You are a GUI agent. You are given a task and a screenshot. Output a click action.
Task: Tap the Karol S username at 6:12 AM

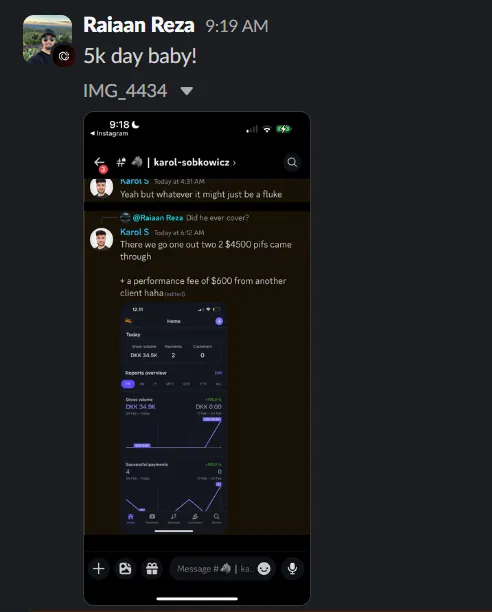135,232
